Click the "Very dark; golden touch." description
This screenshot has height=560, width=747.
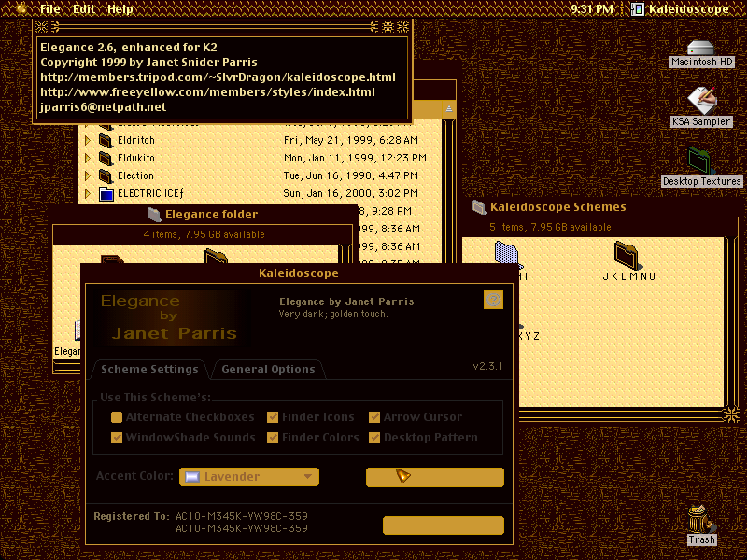(x=333, y=314)
